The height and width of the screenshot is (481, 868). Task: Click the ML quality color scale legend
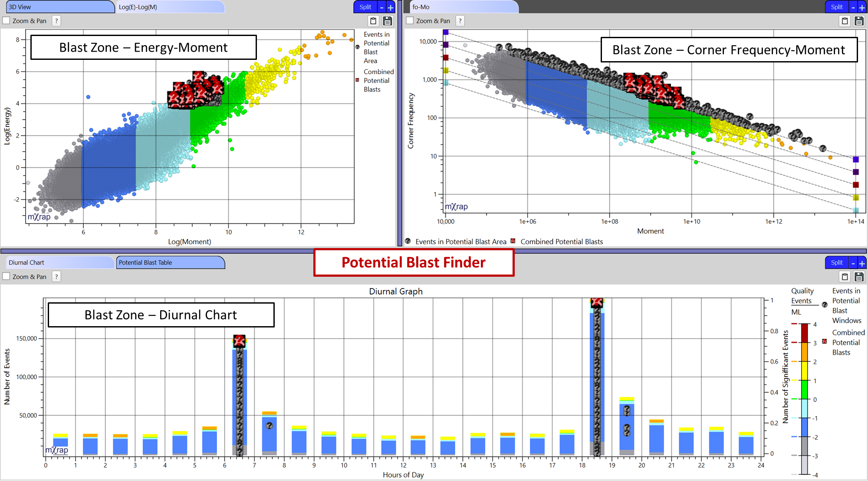tap(804, 390)
